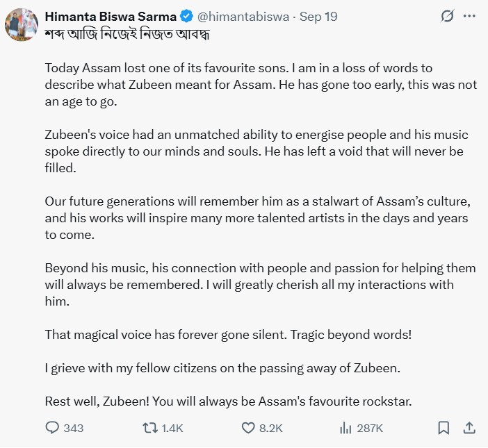Click the blue verified badge
Viewport: 488px width, 448px height.
click(x=187, y=15)
